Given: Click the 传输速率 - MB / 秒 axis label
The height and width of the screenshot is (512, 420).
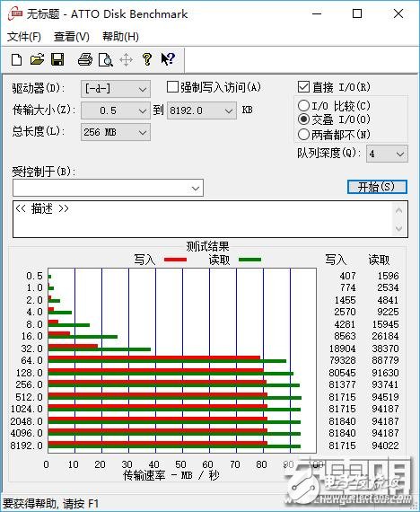Looking at the screenshot, I should coord(171,475).
